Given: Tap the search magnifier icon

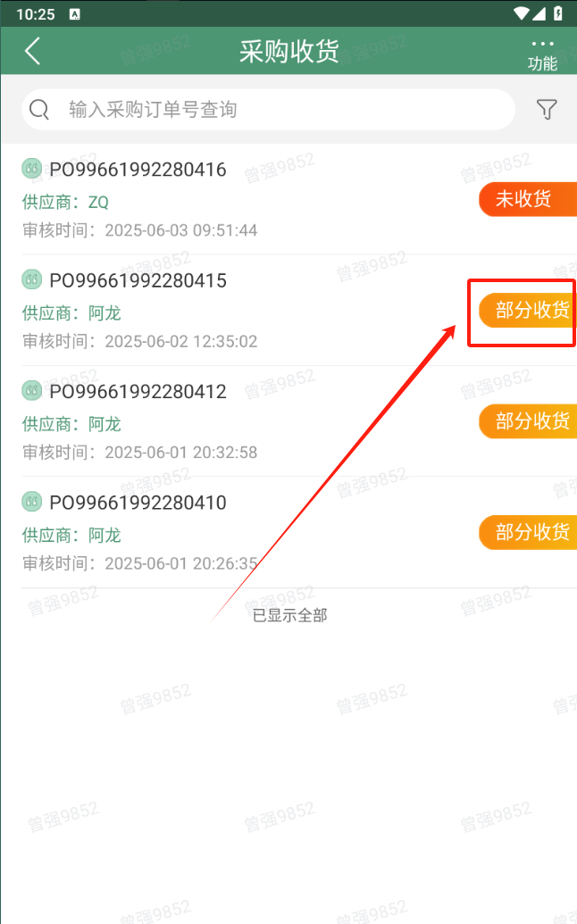Looking at the screenshot, I should (39, 109).
